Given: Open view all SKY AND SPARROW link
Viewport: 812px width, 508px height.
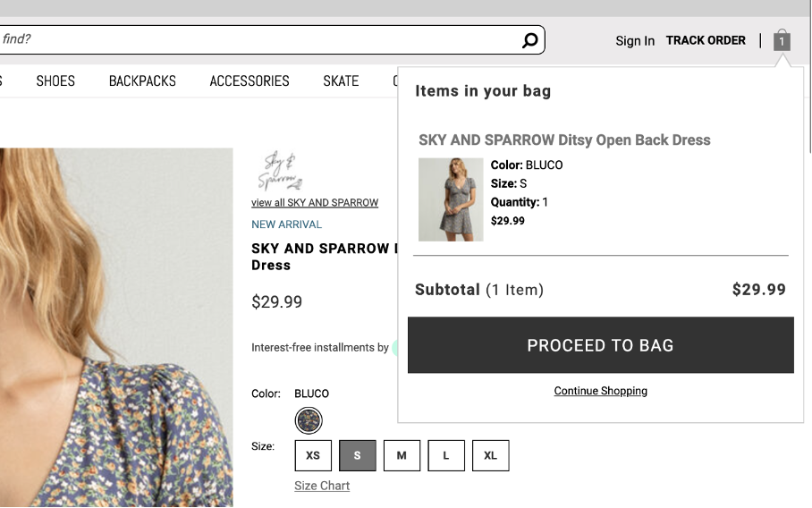Looking at the screenshot, I should click(315, 203).
